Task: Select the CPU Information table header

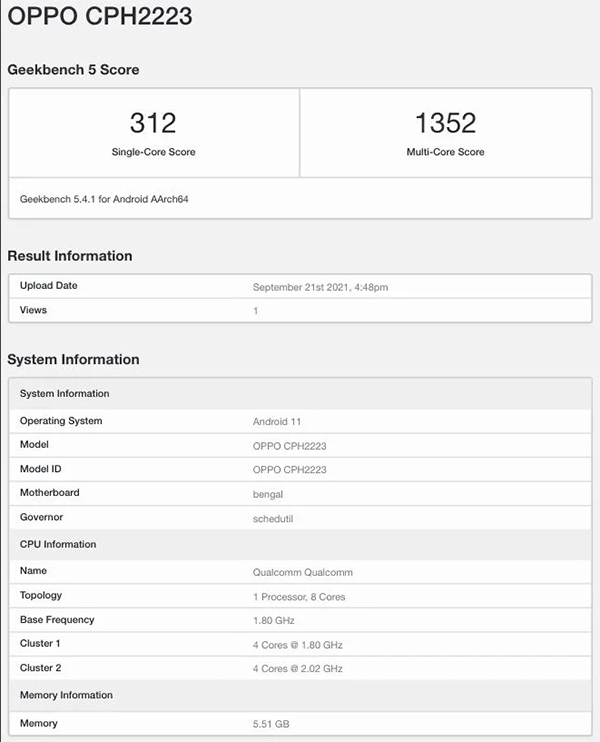Action: click(58, 544)
